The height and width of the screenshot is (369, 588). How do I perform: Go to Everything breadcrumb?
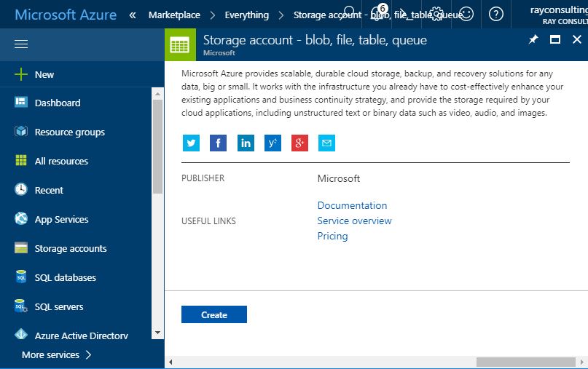[247, 15]
